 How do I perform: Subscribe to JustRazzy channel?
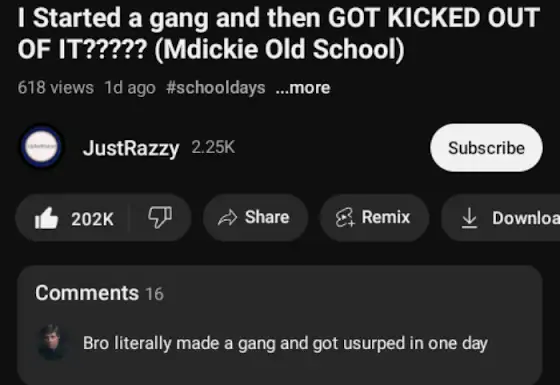click(x=486, y=148)
